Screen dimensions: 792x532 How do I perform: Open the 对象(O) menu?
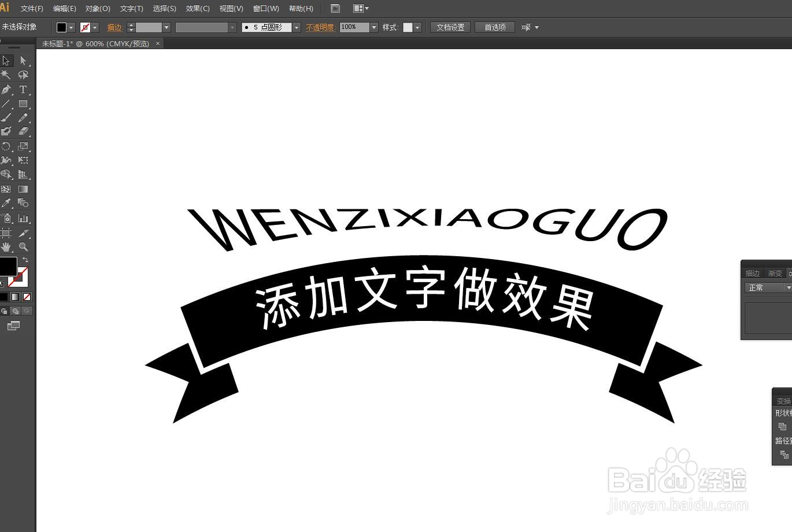98,9
